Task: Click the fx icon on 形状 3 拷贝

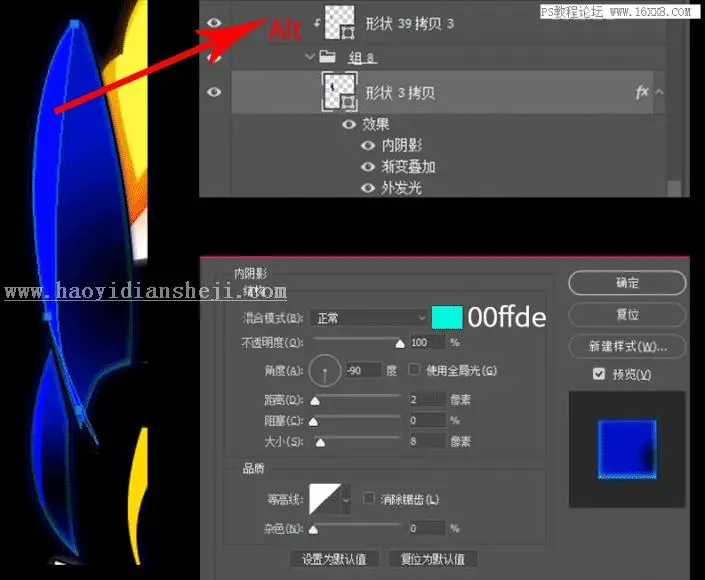Action: coord(642,92)
